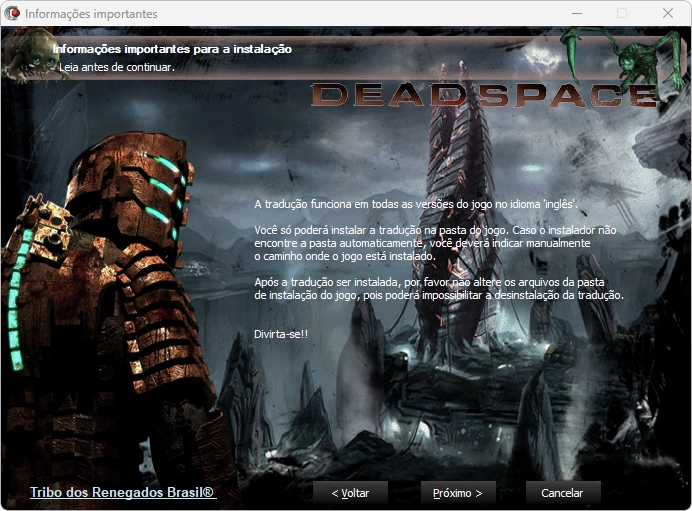The width and height of the screenshot is (692, 511).
Task: Click the text 'Divirta-se!!'
Action: (281, 334)
